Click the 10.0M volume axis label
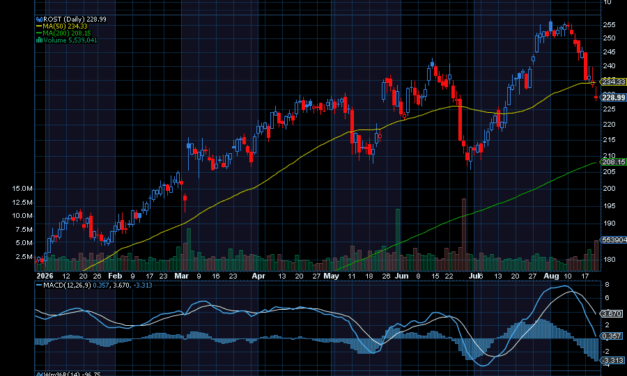 coord(22,216)
